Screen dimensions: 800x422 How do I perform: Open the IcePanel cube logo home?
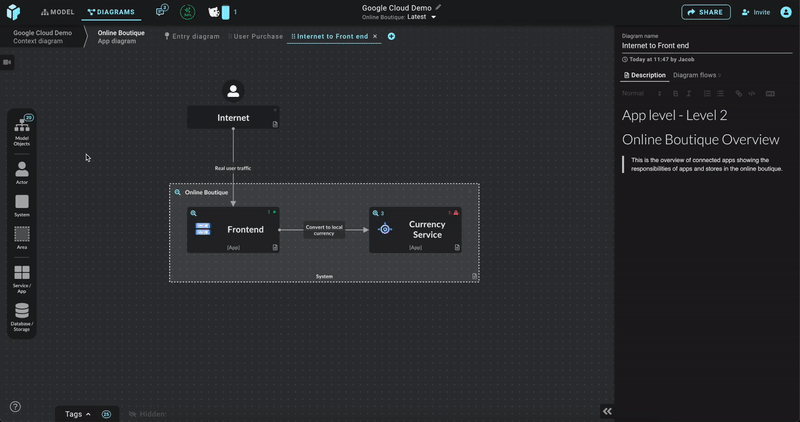(13, 12)
